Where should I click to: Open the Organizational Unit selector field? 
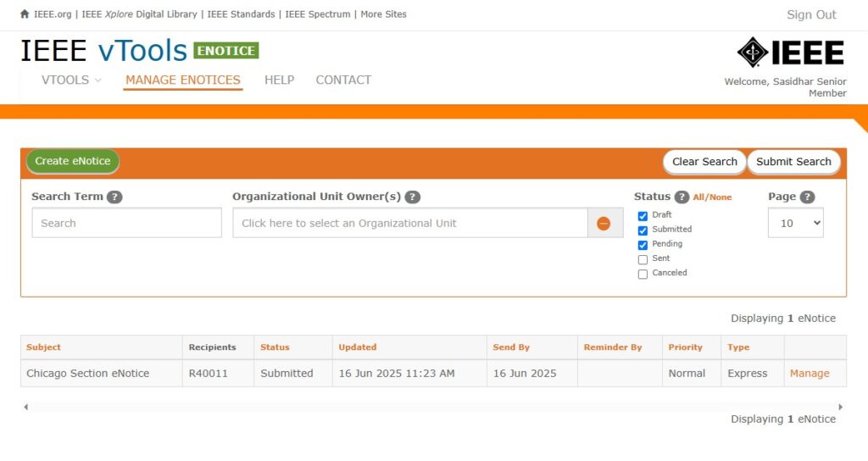pos(410,223)
